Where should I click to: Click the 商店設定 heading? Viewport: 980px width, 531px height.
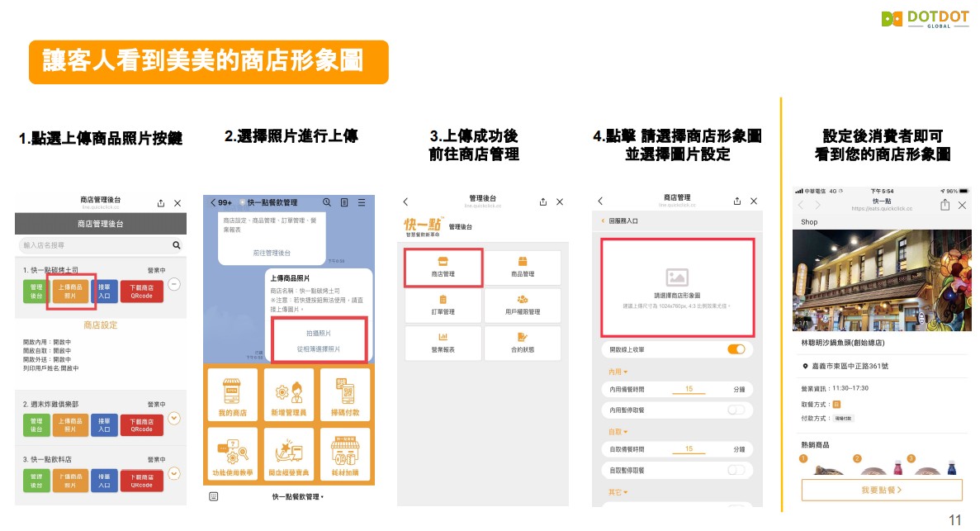tap(101, 325)
